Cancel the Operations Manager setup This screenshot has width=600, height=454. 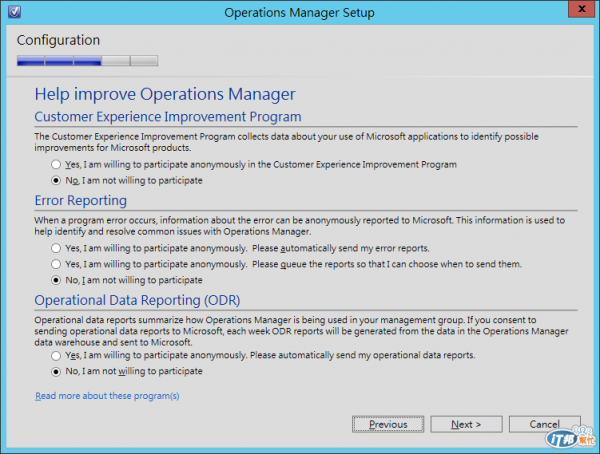(x=545, y=424)
